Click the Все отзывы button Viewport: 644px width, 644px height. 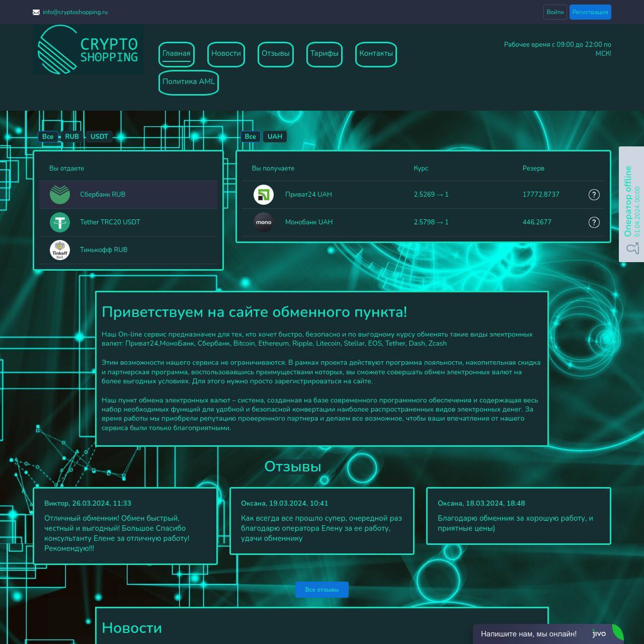pyautogui.click(x=322, y=590)
